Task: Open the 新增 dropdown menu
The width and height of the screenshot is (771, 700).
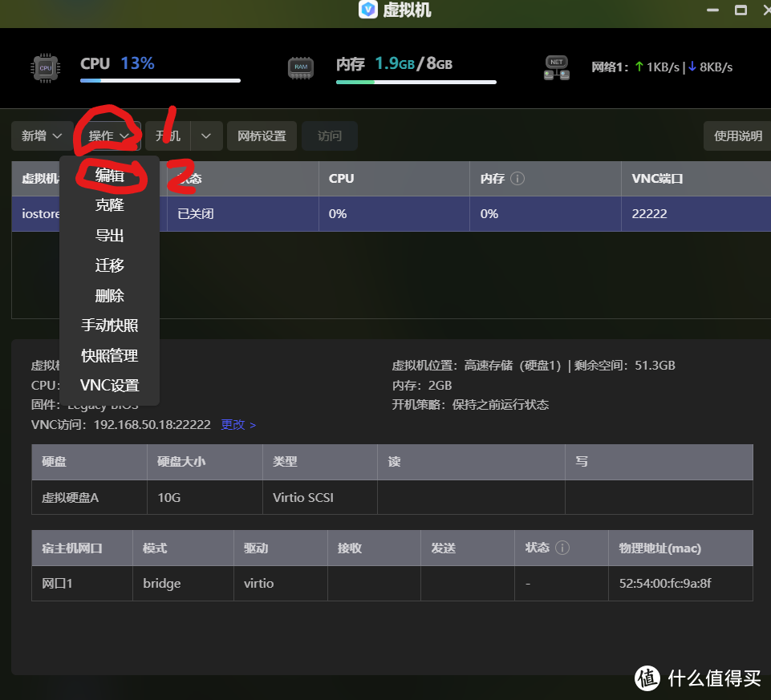Action: point(41,136)
